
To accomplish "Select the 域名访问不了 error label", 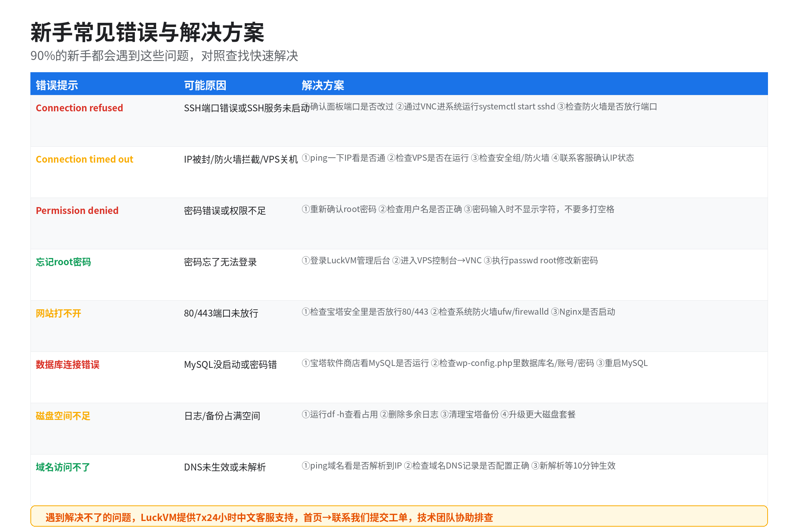I will tap(63, 467).
